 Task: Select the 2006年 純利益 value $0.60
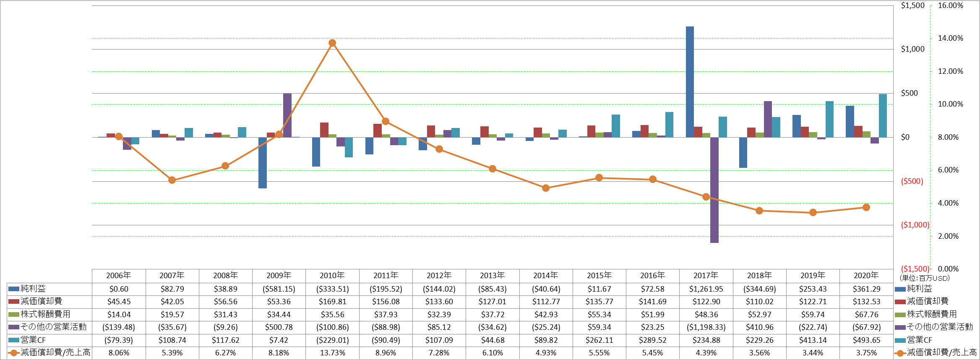(119, 289)
